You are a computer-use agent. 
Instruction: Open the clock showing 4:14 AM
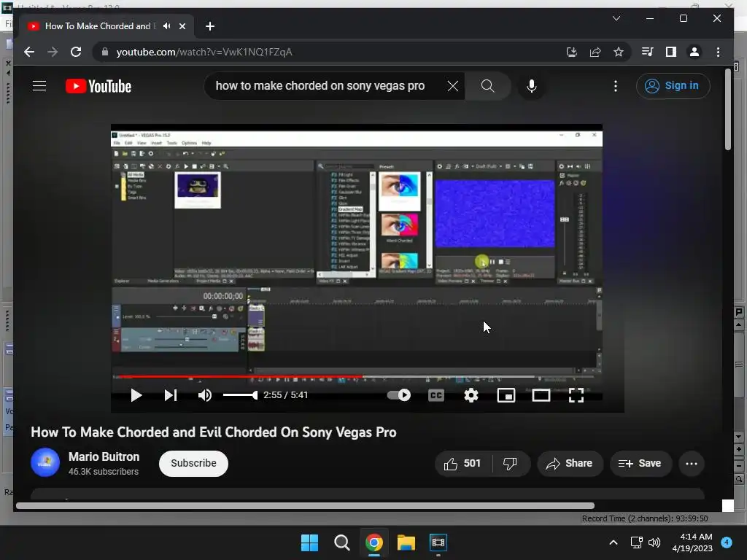click(x=692, y=542)
